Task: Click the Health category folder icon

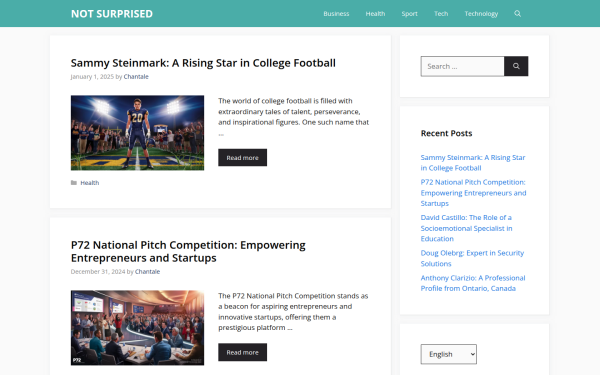Action: [x=74, y=183]
